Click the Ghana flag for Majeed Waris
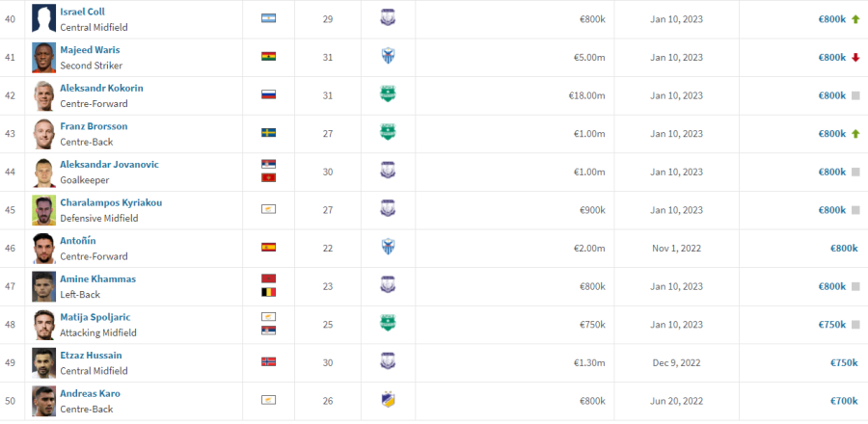 (268, 57)
